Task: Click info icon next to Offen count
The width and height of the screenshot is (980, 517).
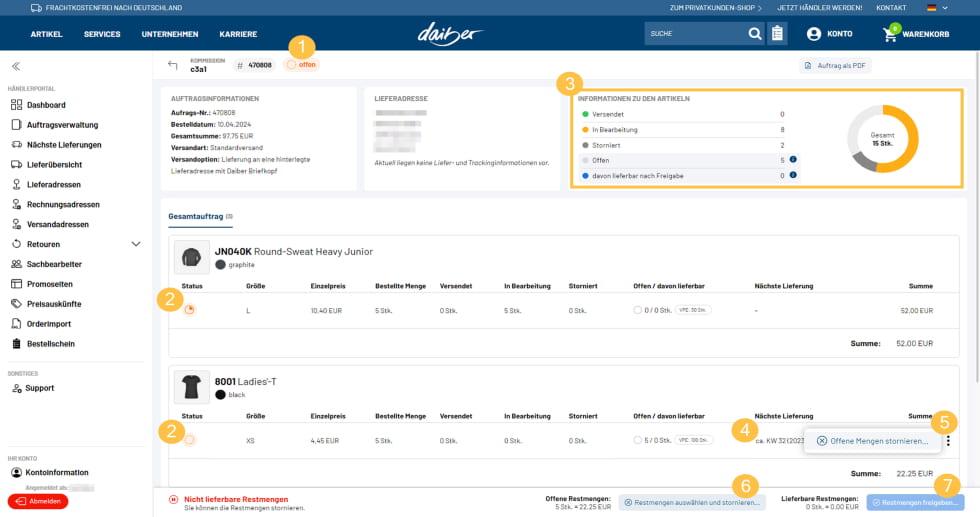Action: [x=792, y=160]
